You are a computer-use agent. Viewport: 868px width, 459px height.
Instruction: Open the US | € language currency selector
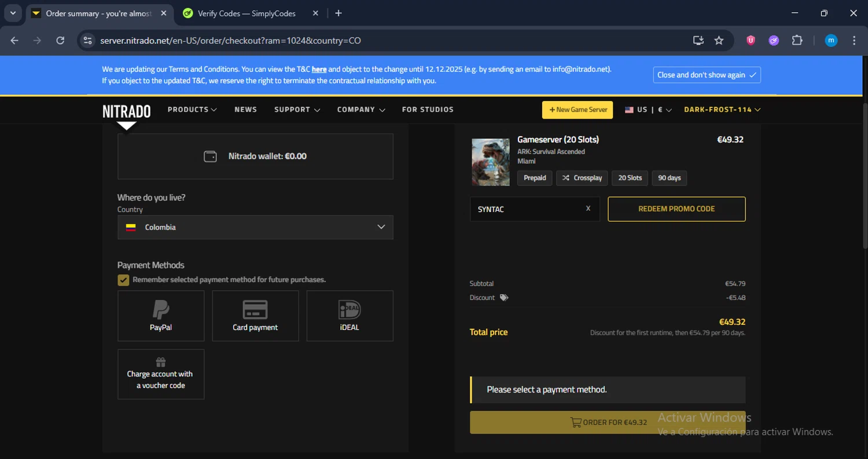[648, 110]
